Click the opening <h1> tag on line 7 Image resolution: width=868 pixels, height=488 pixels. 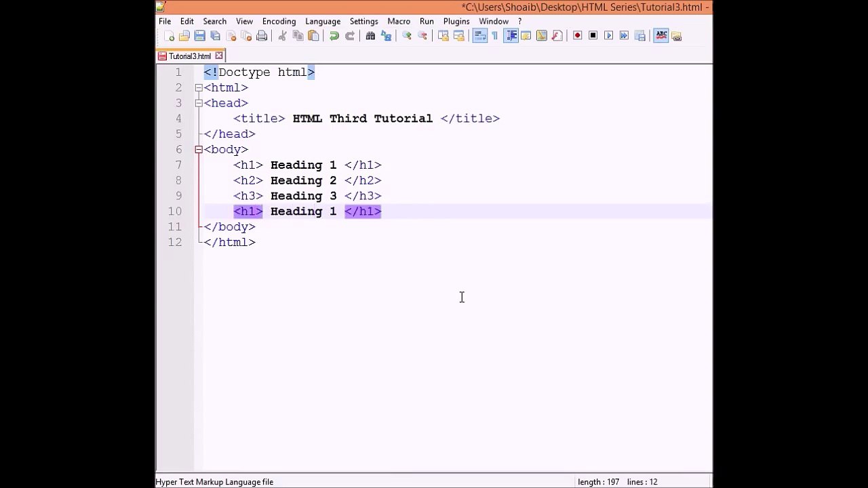pos(248,165)
